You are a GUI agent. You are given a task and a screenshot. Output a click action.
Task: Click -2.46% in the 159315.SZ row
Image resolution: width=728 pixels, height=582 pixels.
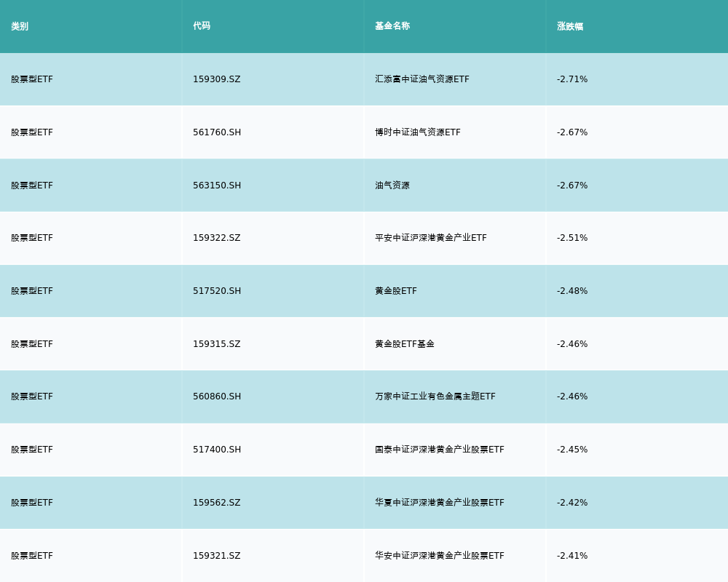tap(572, 344)
